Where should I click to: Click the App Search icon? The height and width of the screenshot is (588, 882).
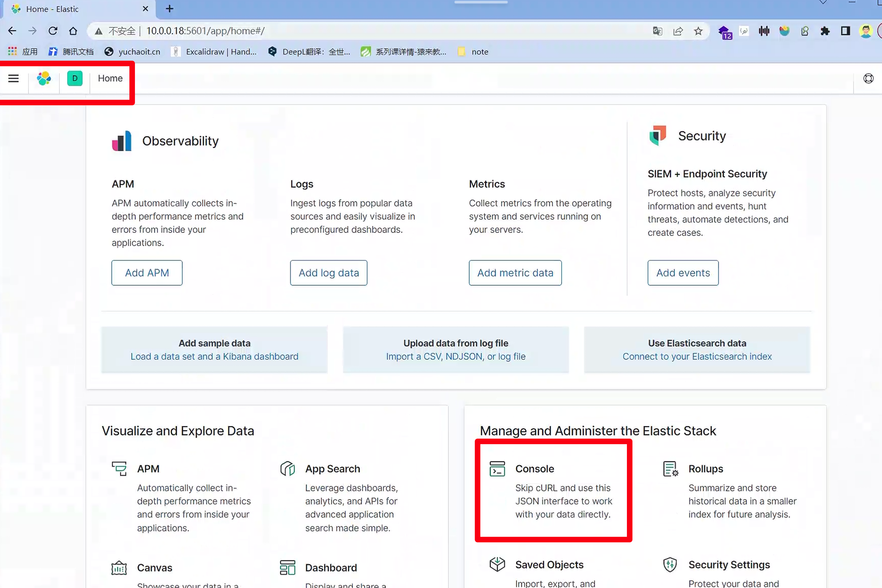[x=287, y=469]
